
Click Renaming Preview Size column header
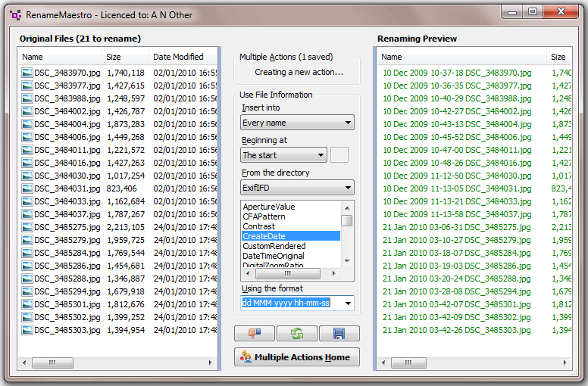click(558, 57)
